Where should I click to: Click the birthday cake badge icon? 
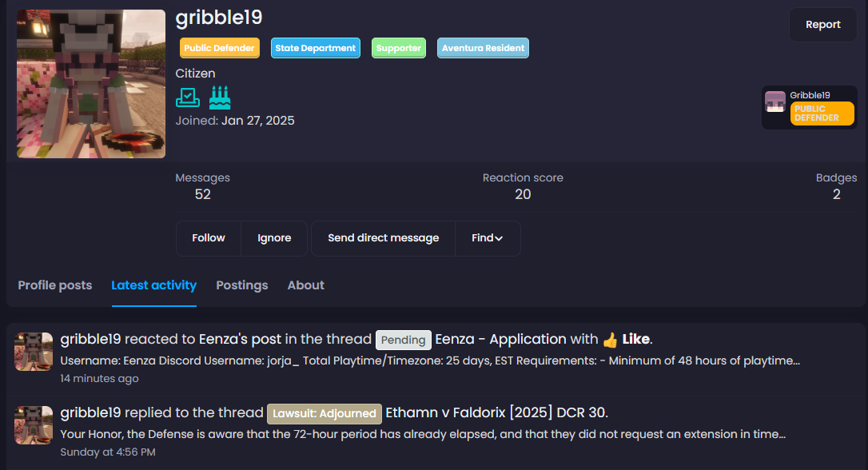[220, 98]
